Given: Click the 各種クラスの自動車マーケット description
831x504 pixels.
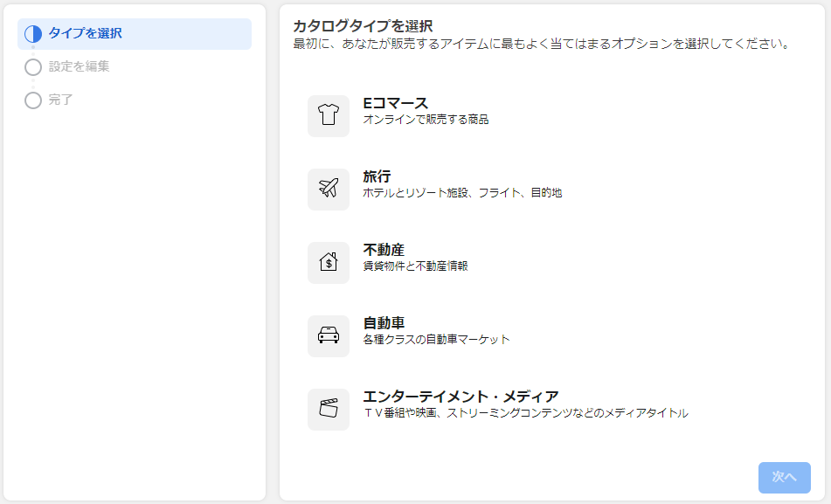Looking at the screenshot, I should (x=436, y=340).
